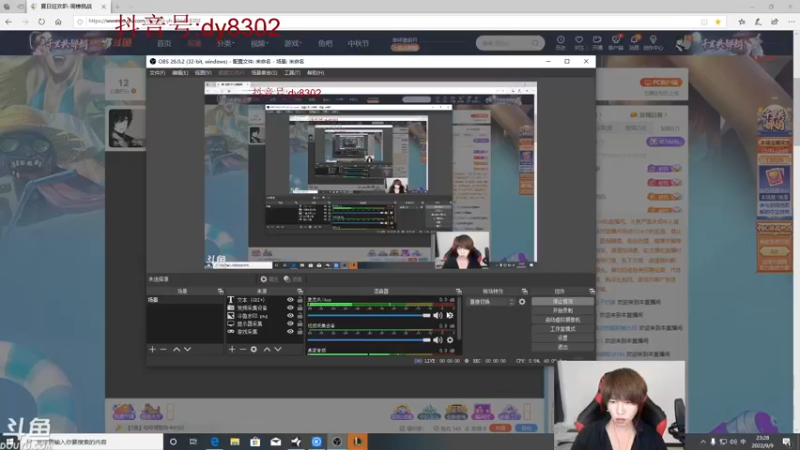Show hidden system tray icons chevron
800x450 pixels.
point(703,442)
